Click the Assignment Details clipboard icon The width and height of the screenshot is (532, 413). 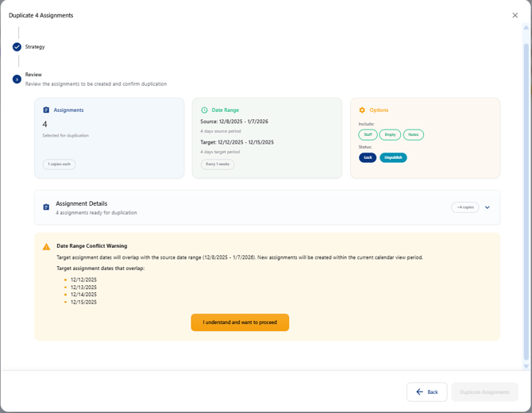coord(46,207)
